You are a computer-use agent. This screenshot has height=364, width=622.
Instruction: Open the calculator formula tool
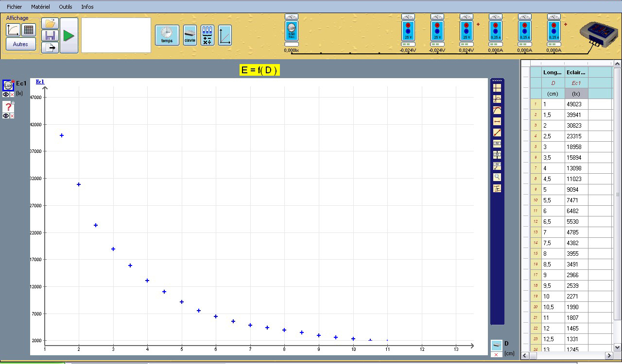207,35
